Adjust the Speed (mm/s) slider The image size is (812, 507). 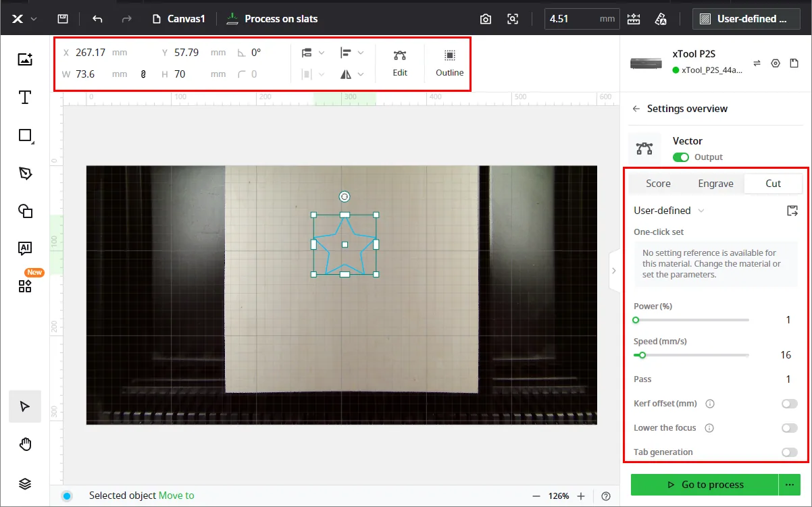point(691,355)
